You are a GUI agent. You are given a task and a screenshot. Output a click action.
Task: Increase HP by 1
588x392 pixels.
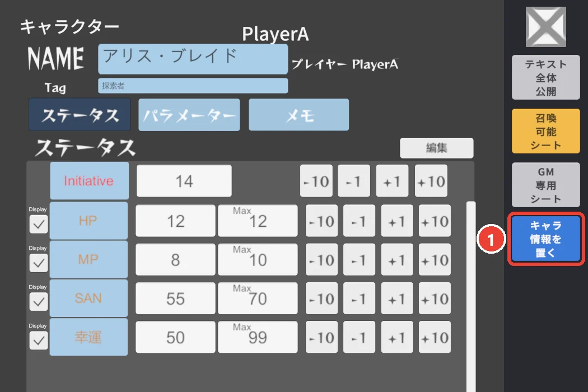[397, 221]
